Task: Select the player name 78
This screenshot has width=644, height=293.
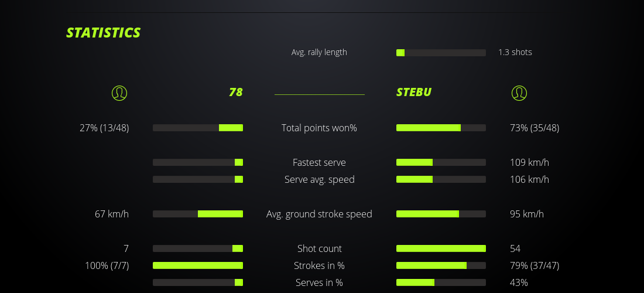Action: pyautogui.click(x=235, y=93)
